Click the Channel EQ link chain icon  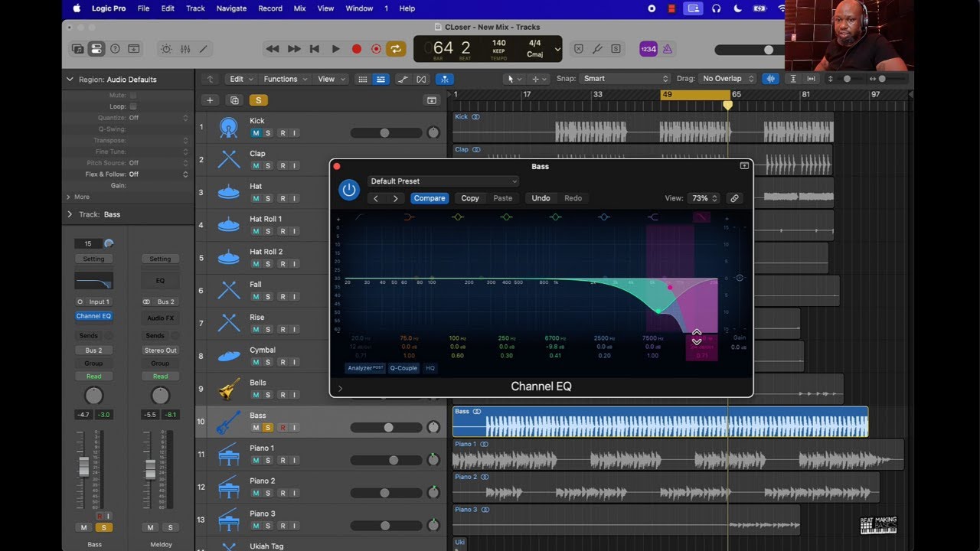734,198
